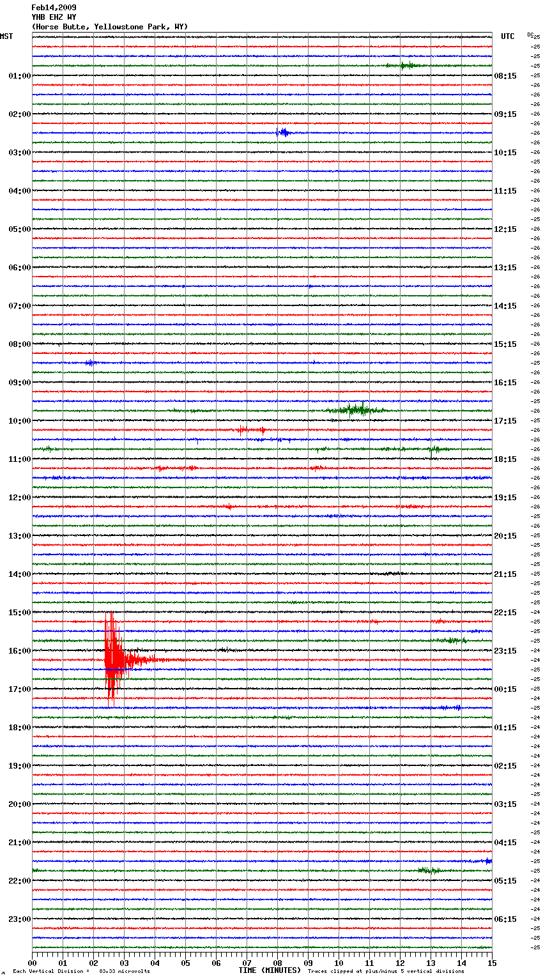Viewport: 543px width, 980px height.
Task: Select the 02:00 MST row label
Action: click(20, 114)
